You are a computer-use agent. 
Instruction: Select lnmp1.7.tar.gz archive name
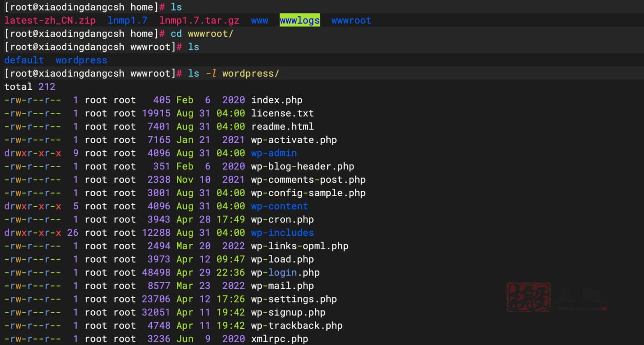pos(200,20)
